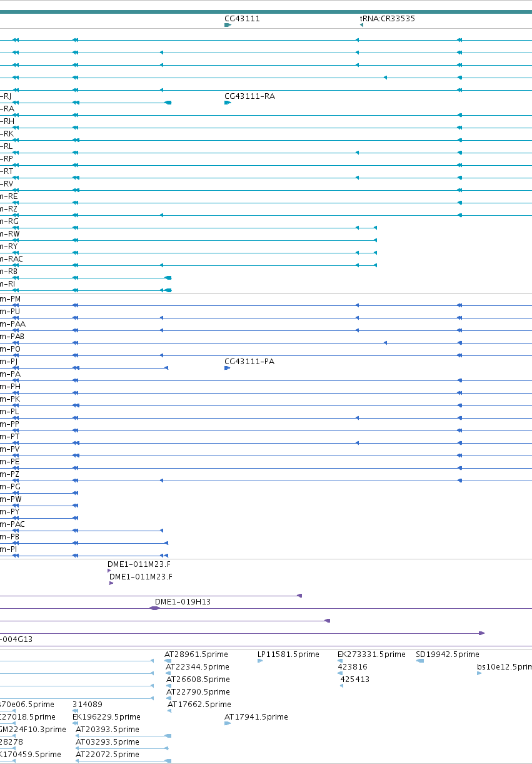Select the 425413 feature label
This screenshot has width=532, height=764.
354,680
